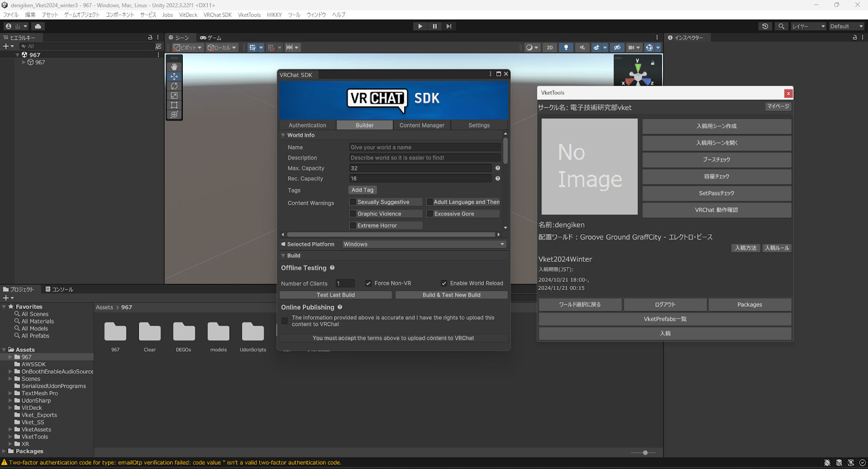Toggle 2D scene view mode
The image size is (868, 469).
point(550,48)
